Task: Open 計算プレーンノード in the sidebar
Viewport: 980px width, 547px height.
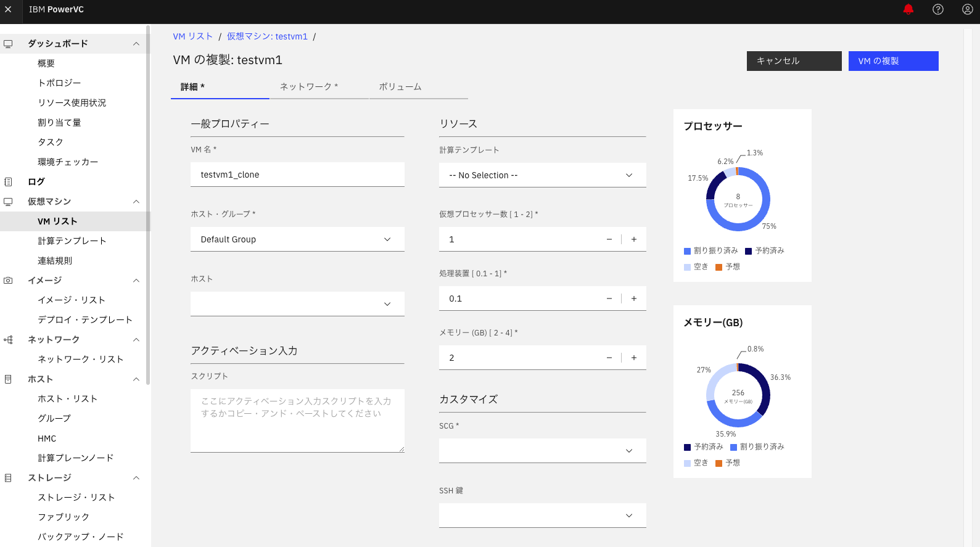Action: (76, 458)
